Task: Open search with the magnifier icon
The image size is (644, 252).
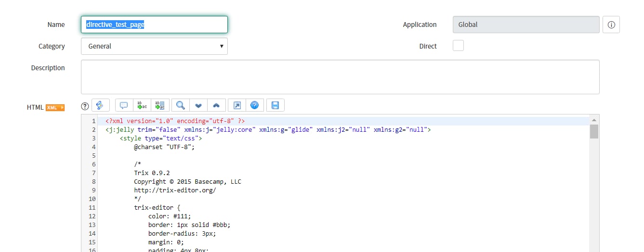Action: (x=180, y=105)
